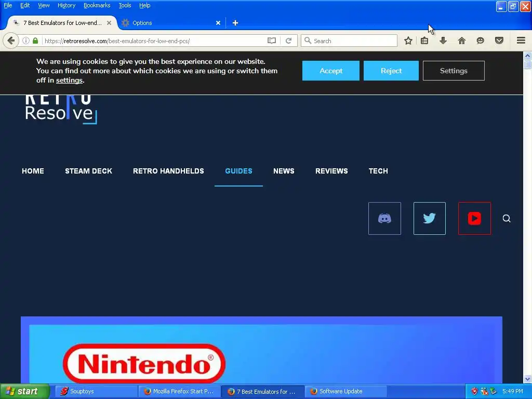Open the site information icon in the address bar
The image size is (532, 399).
click(x=26, y=41)
